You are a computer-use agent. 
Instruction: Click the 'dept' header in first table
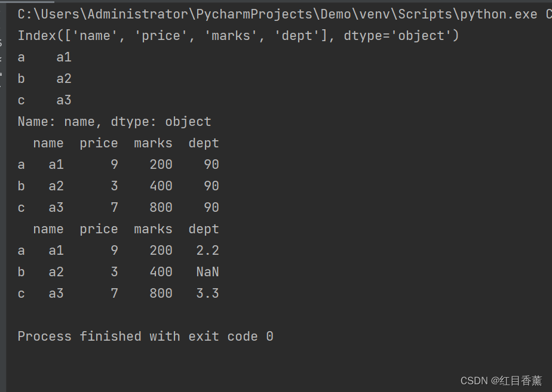(204, 143)
